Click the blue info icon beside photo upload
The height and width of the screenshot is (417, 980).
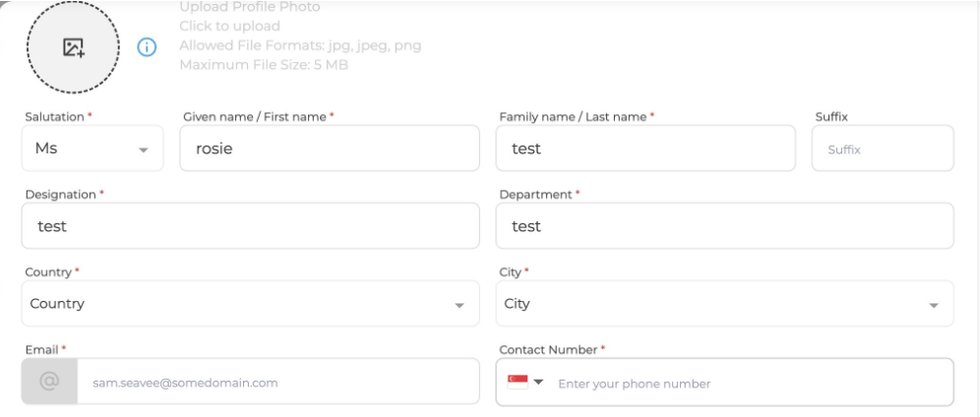(x=147, y=47)
